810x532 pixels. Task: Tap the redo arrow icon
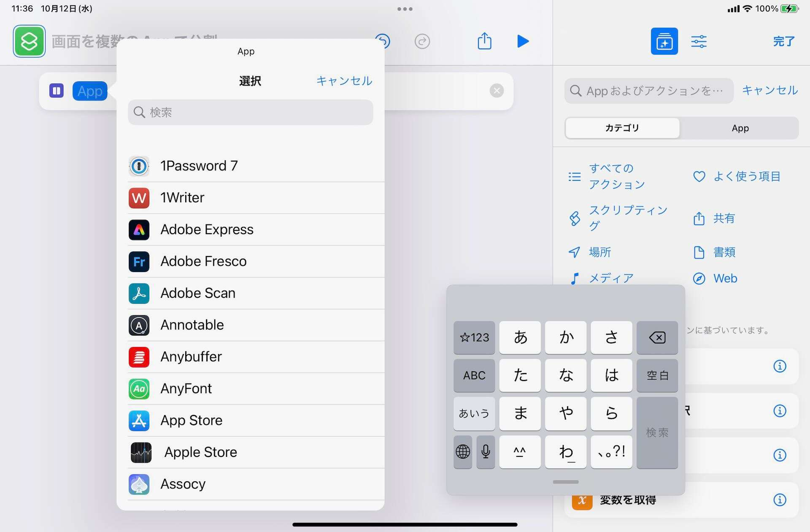(x=422, y=41)
